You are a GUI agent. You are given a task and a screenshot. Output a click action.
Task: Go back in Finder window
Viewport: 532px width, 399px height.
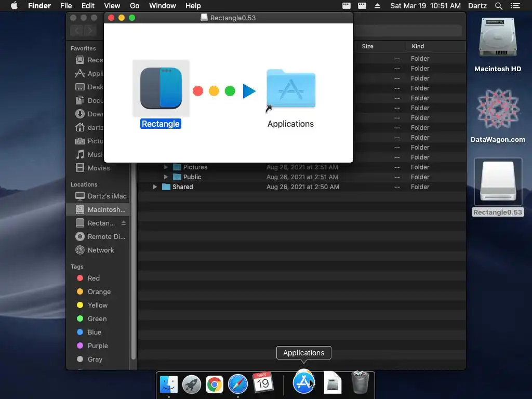(77, 31)
